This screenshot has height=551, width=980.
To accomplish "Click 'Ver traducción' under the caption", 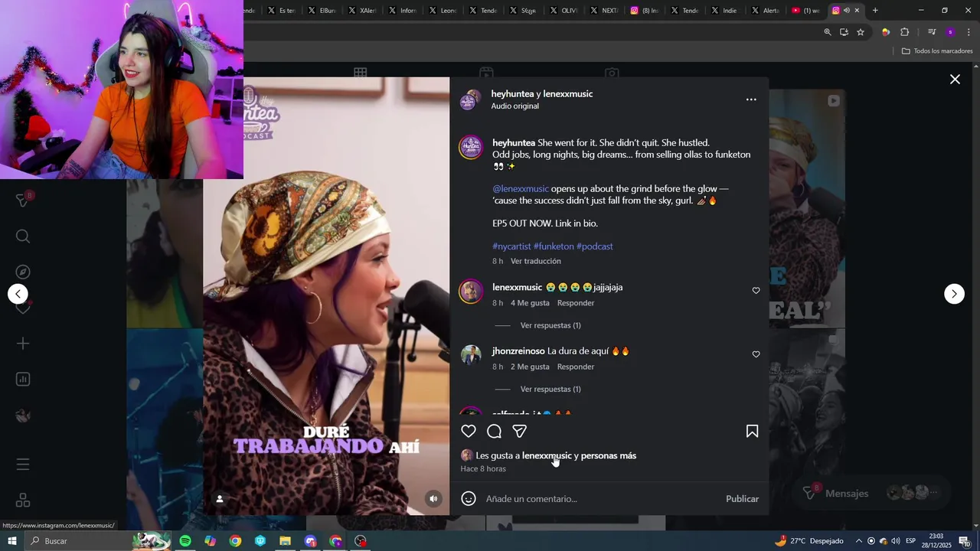I will pyautogui.click(x=536, y=261).
